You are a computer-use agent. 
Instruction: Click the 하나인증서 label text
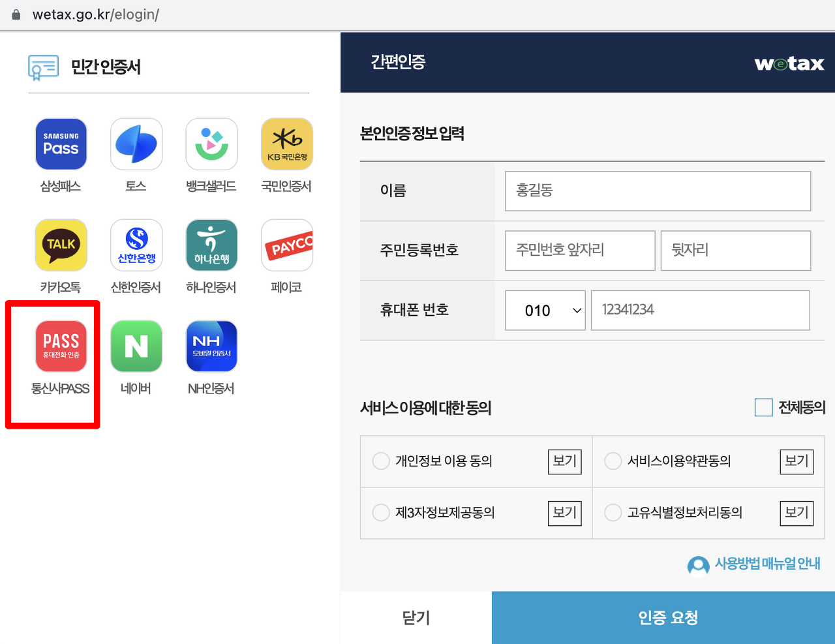[211, 288]
